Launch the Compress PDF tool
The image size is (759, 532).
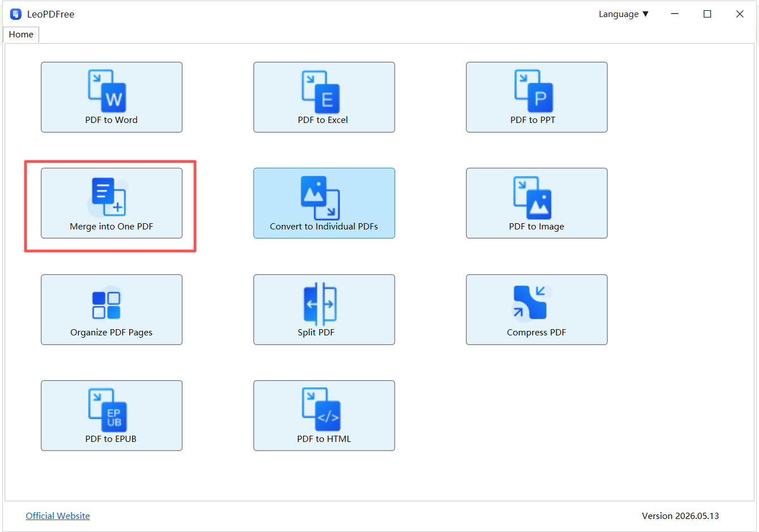[537, 309]
